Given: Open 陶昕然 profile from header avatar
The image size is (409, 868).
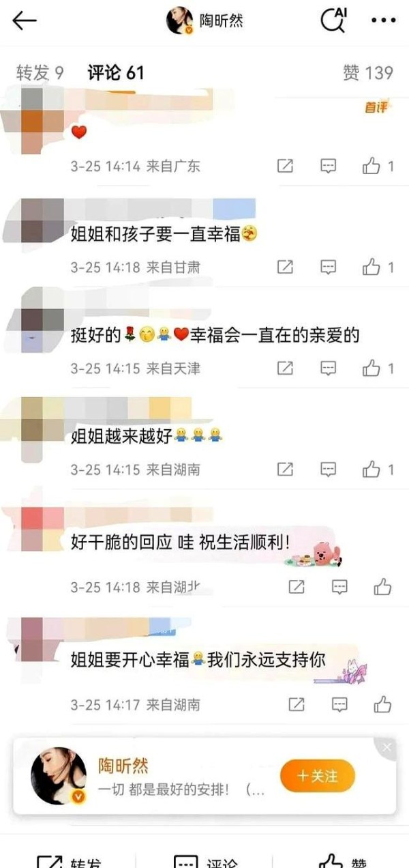Looking at the screenshot, I should pyautogui.click(x=179, y=20).
